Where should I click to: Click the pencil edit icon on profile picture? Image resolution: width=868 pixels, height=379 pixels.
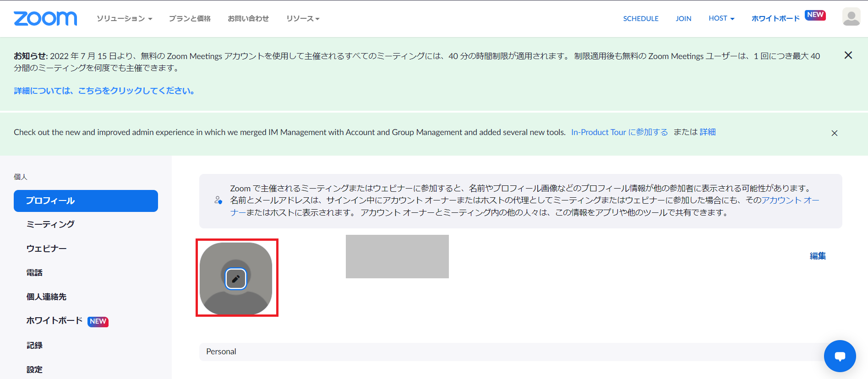(236, 279)
